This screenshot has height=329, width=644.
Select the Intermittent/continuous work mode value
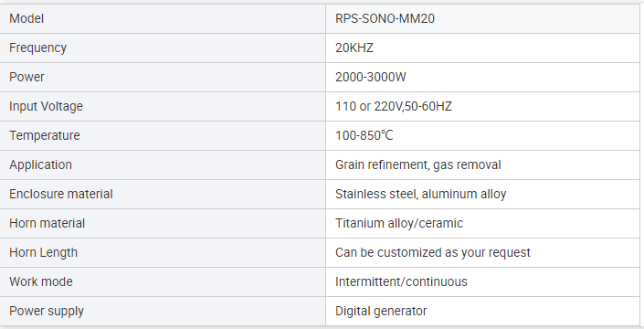(401, 281)
